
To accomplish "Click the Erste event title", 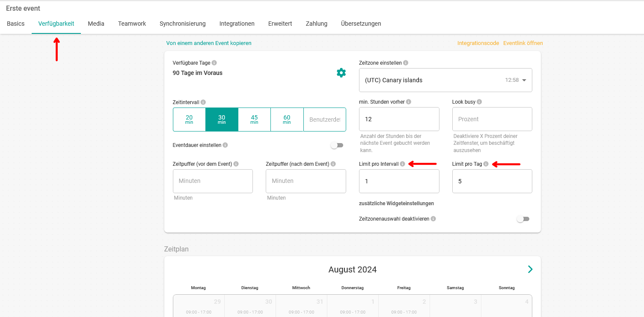I will (x=23, y=9).
